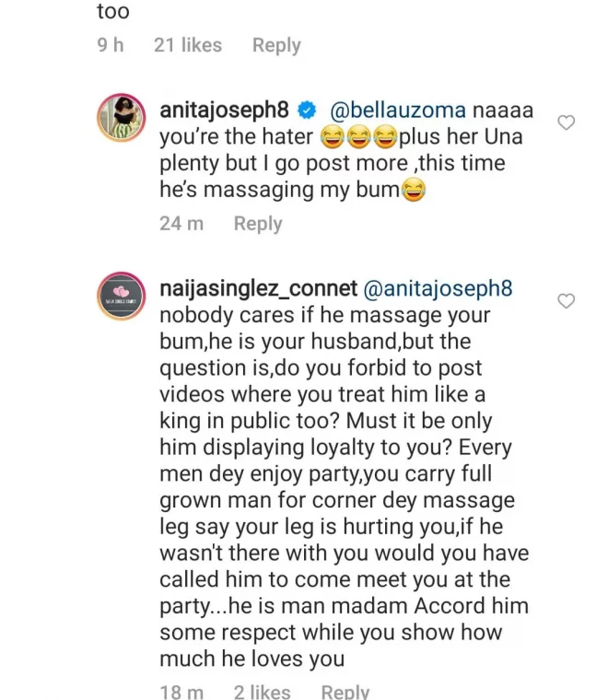Reply to naijasinglez_connet's comment
The height and width of the screenshot is (700, 608).
tap(345, 692)
